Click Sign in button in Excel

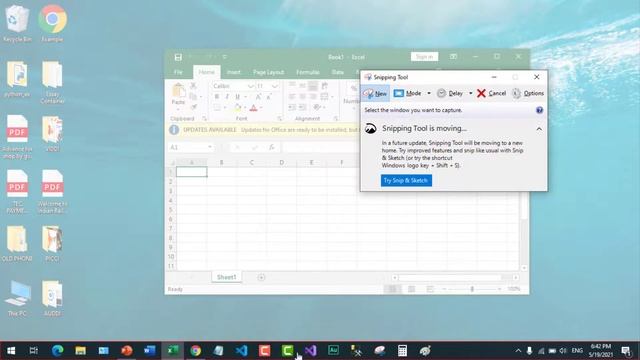click(424, 57)
